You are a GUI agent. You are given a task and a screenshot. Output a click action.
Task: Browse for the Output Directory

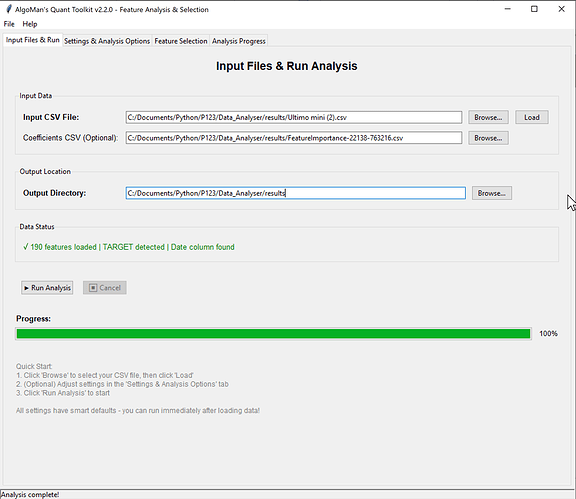(x=492, y=193)
